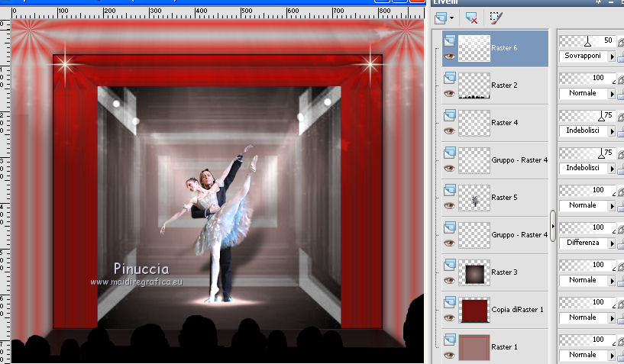Click the Raster 6 opacity slider at 50
624x364 pixels.
(587, 40)
